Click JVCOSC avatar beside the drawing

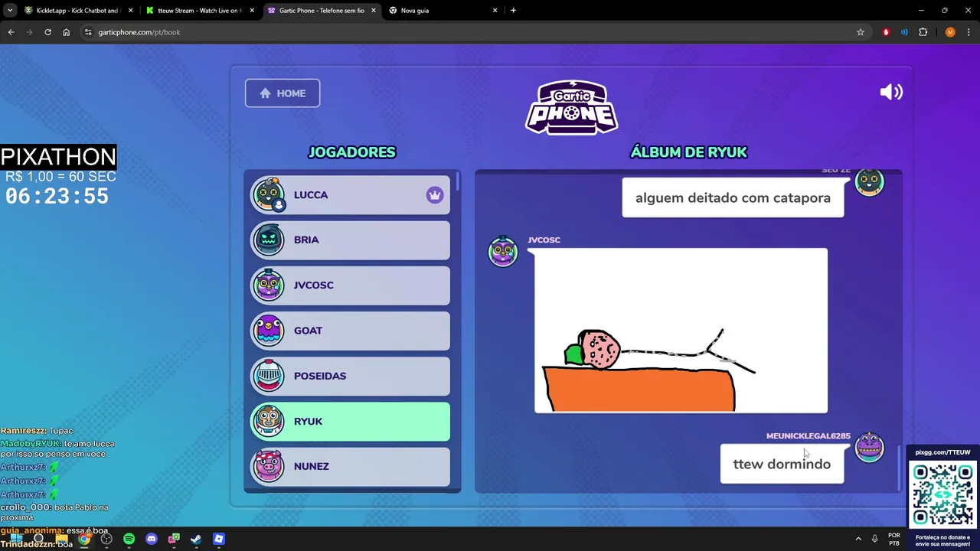click(503, 251)
